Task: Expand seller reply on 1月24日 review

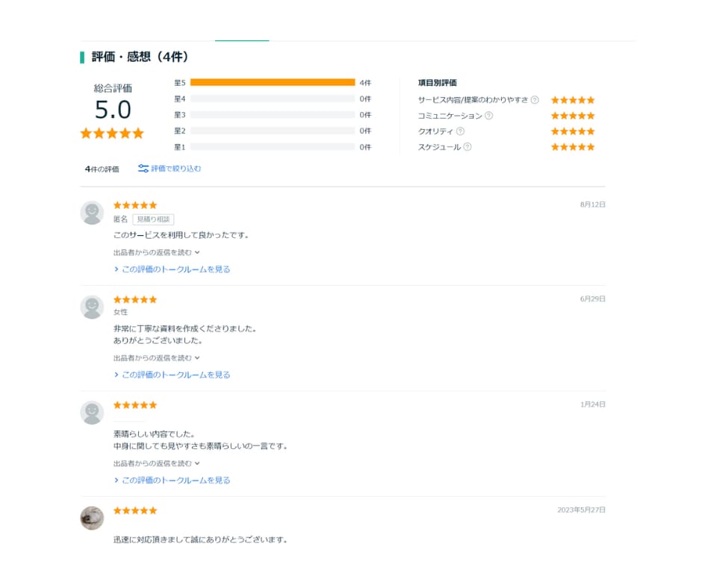Action: 156,463
